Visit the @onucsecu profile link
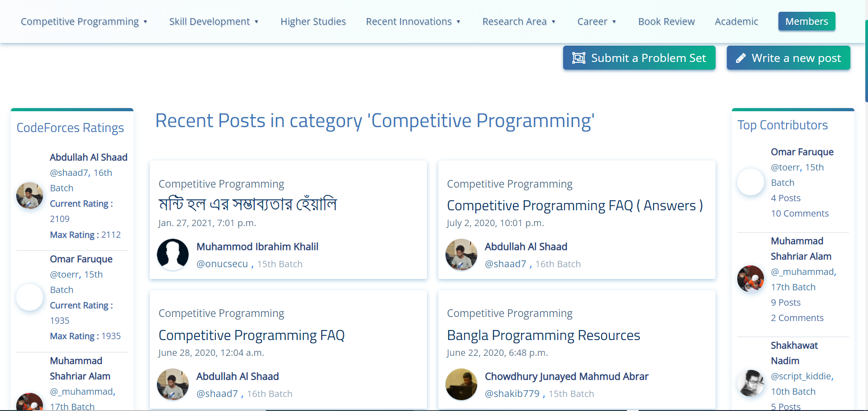 tap(222, 264)
